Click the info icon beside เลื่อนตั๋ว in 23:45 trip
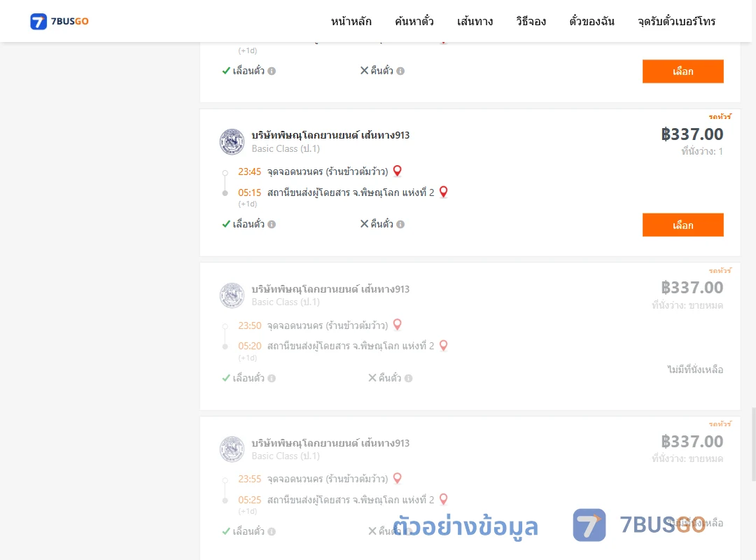The image size is (756, 560). tap(272, 224)
